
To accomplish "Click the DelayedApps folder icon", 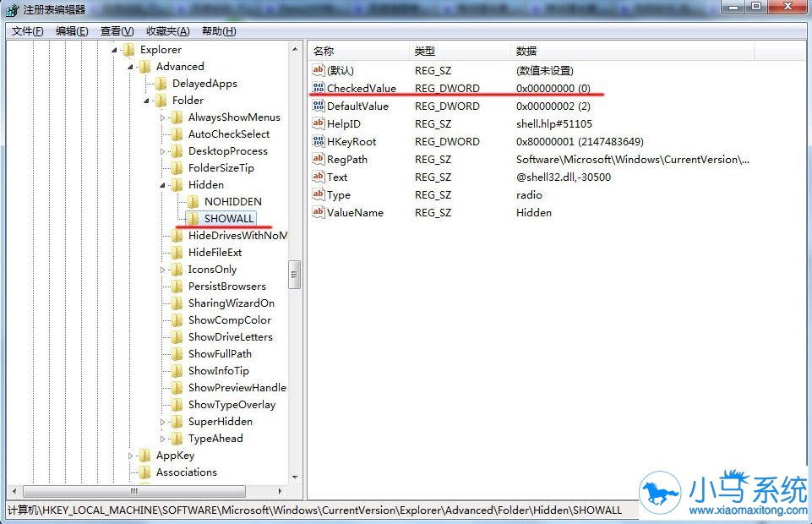I will coord(161,84).
